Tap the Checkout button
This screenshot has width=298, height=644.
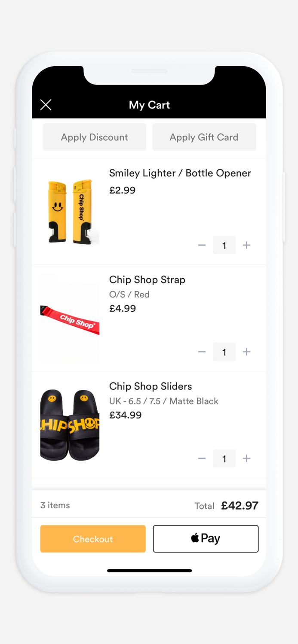click(x=93, y=539)
